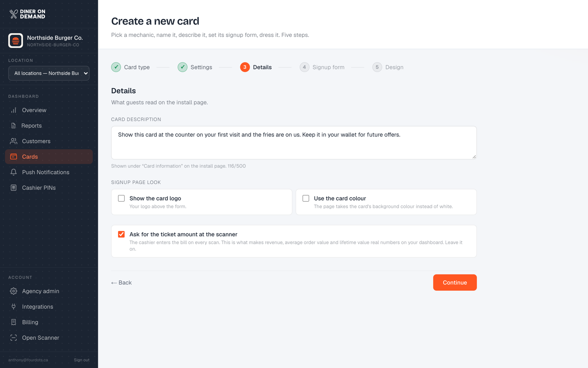Click the Agency admin gear icon

(13, 291)
